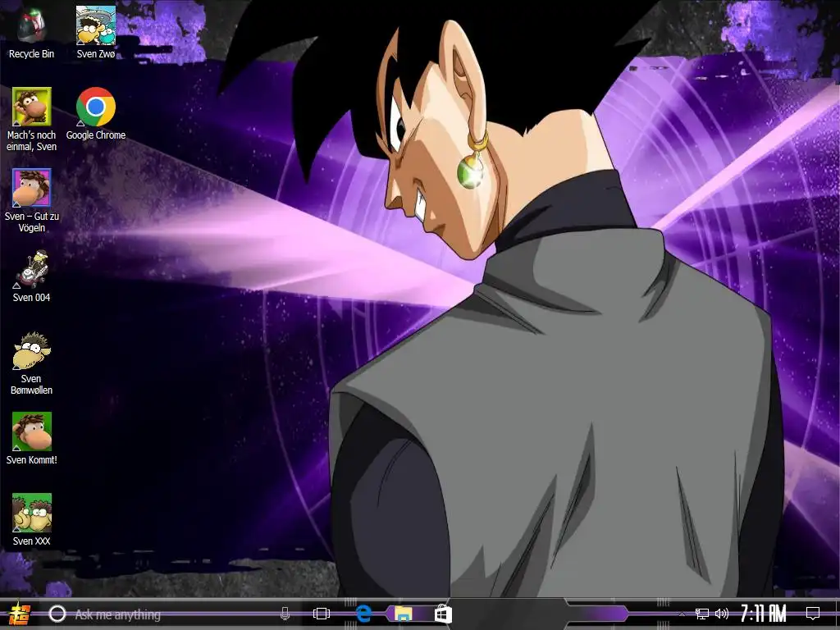840x630 pixels.
Task: Open the themed Start menu button
Action: [19, 614]
